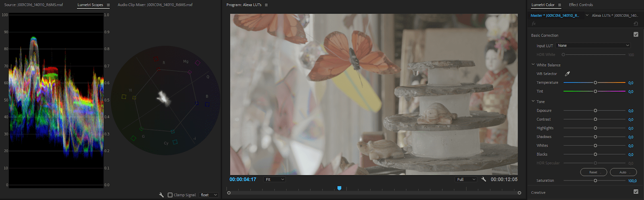Click the Highlights slider handle
Screen dimensions: 644x200
pyautogui.click(x=595, y=128)
